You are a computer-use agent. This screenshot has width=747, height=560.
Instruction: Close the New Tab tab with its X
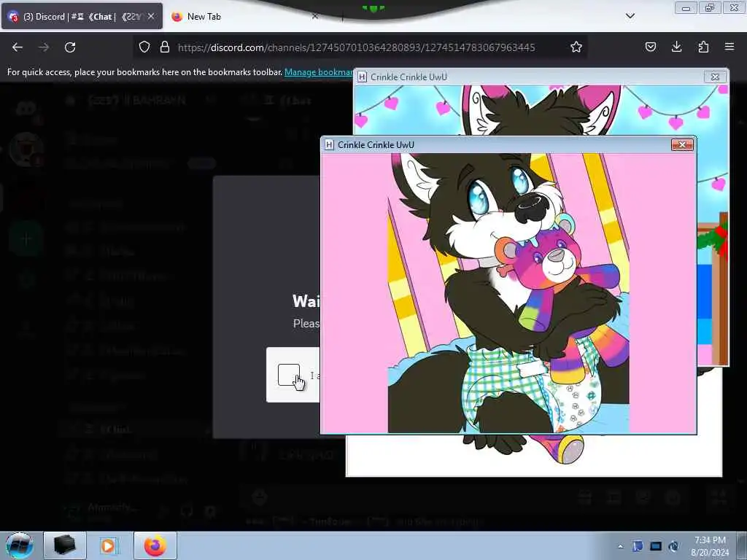pos(315,16)
